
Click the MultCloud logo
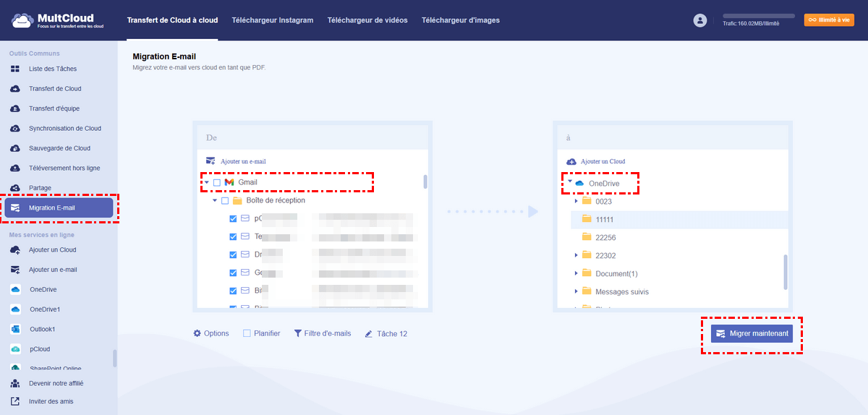point(56,20)
